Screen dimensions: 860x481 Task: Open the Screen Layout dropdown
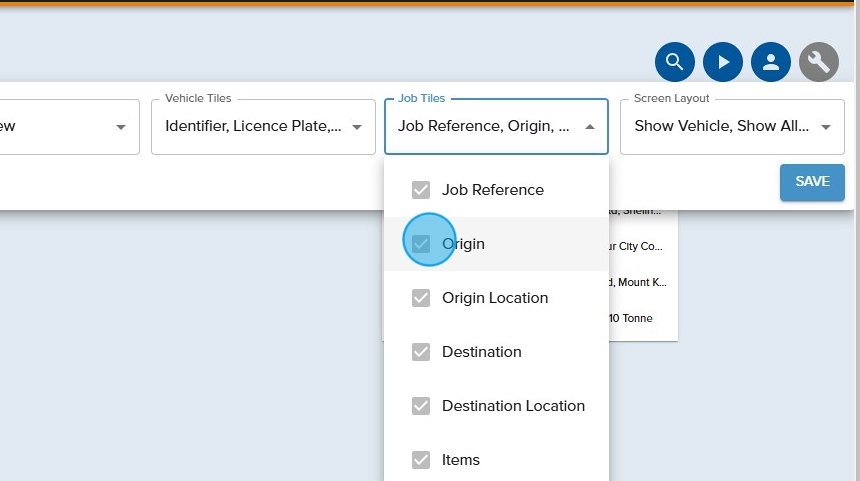[x=826, y=127]
